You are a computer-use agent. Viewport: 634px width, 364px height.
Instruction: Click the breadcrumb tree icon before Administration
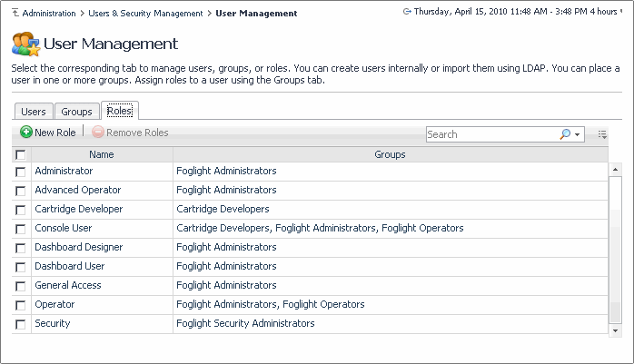(15, 14)
